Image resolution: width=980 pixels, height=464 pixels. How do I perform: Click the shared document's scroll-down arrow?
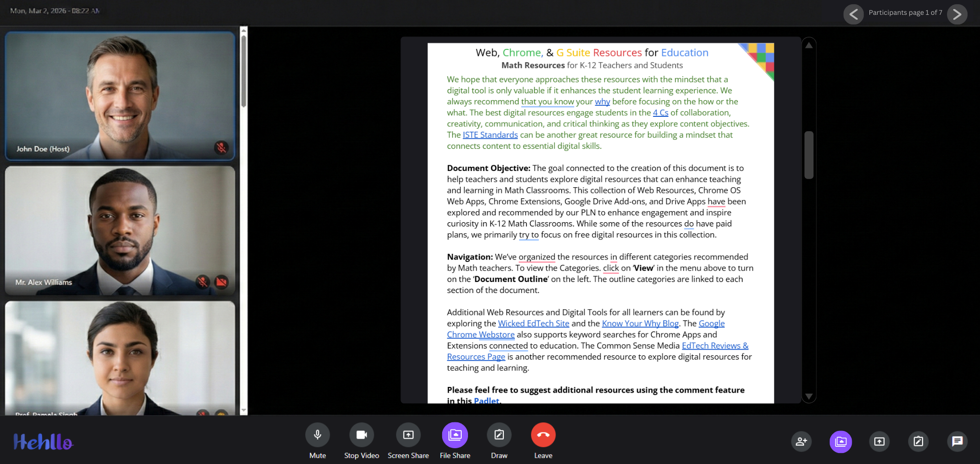click(x=809, y=396)
